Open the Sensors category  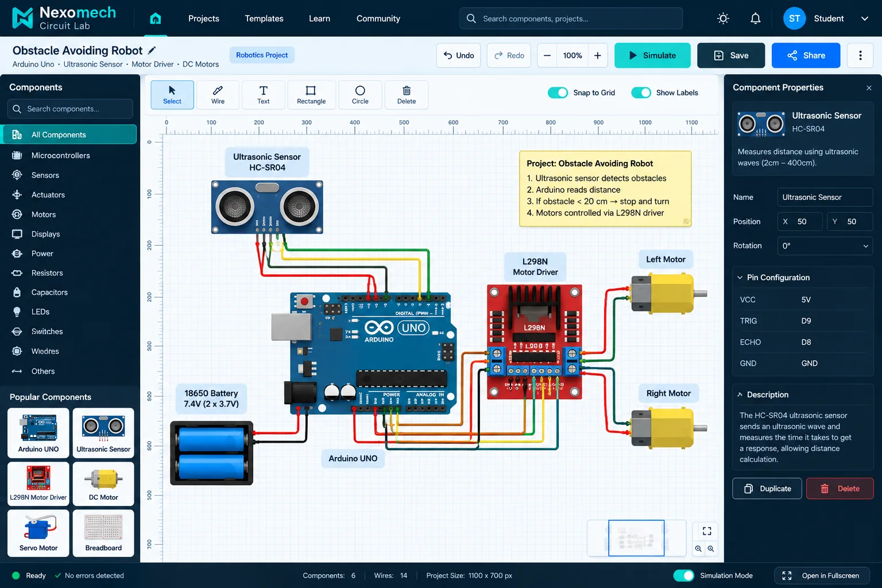[69, 175]
